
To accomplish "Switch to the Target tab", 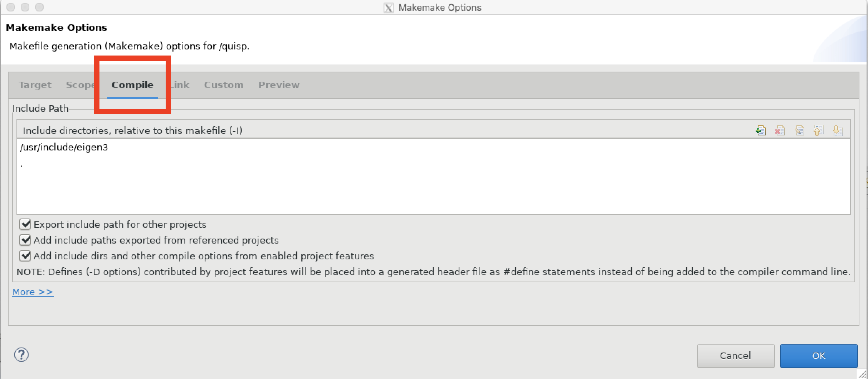I will click(x=35, y=85).
